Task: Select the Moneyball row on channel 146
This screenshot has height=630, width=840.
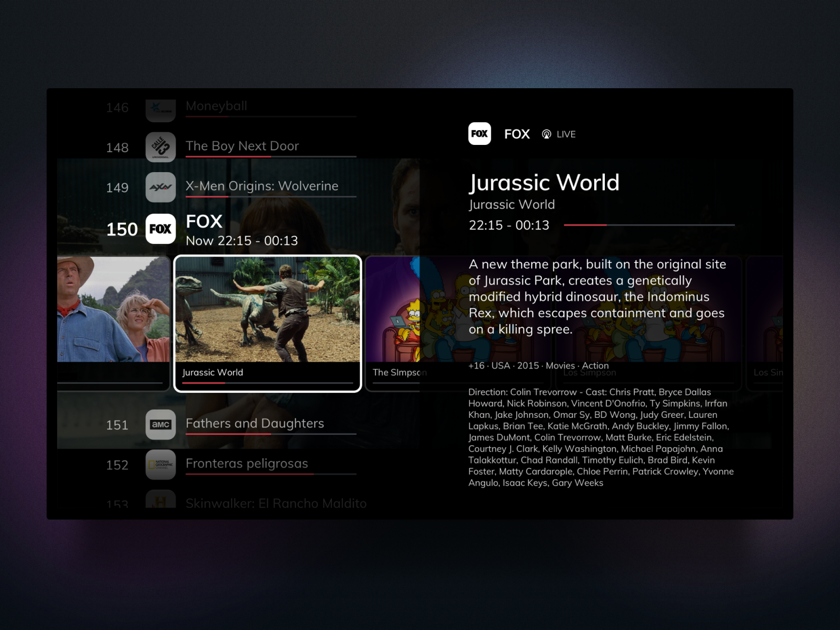Action: point(215,106)
